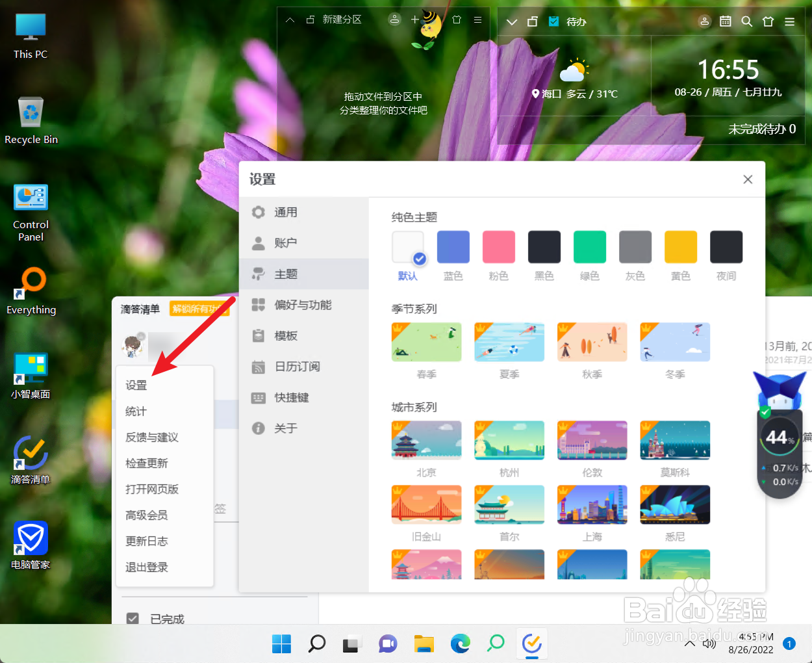Open the 账户 account settings section
The height and width of the screenshot is (663, 812).
[x=303, y=243]
